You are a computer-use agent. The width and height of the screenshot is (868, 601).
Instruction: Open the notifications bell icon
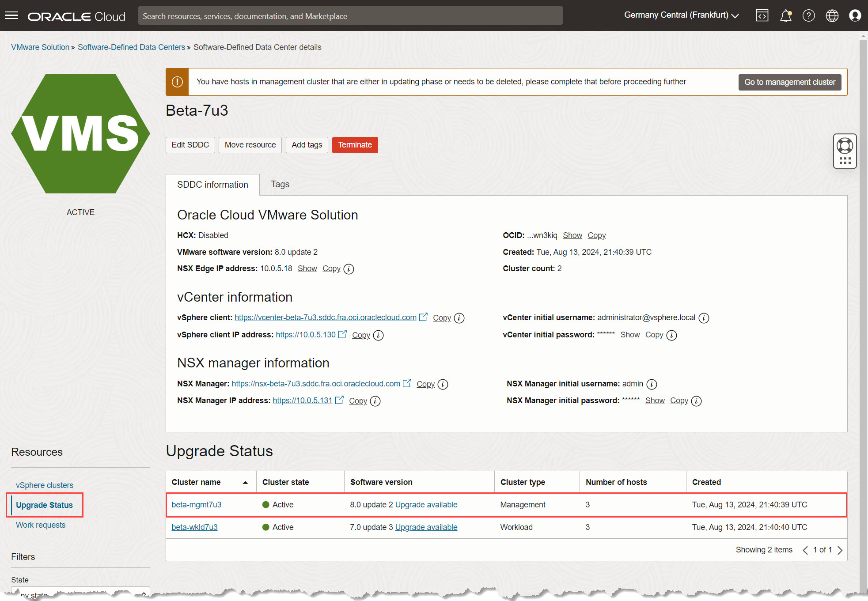(785, 16)
